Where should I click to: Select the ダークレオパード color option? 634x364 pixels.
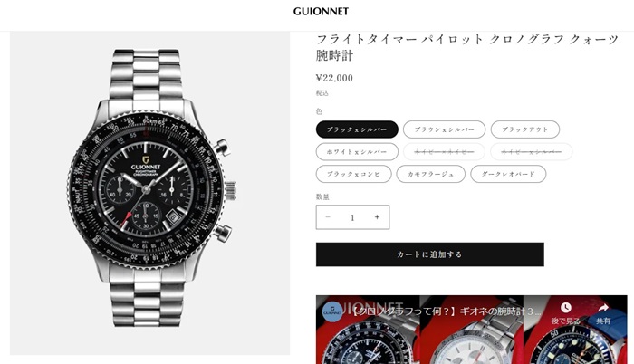pyautogui.click(x=508, y=174)
